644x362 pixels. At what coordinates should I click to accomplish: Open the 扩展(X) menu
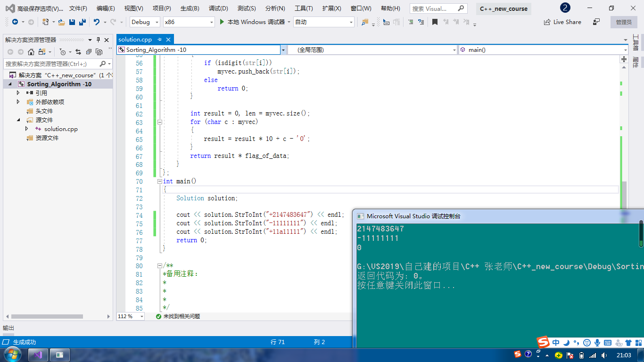(332, 8)
